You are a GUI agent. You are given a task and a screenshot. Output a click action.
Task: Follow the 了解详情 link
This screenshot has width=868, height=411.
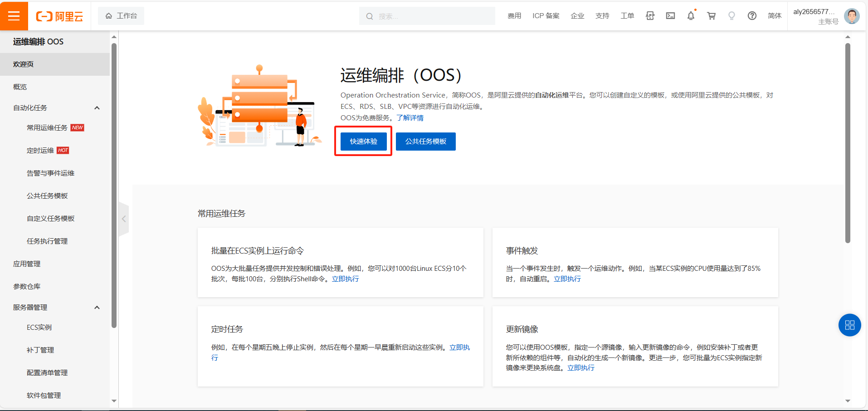click(x=410, y=118)
